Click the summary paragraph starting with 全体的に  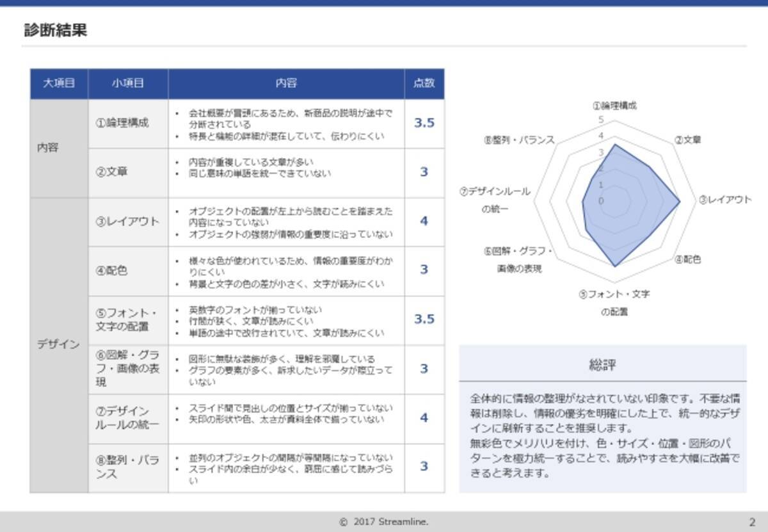602,435
